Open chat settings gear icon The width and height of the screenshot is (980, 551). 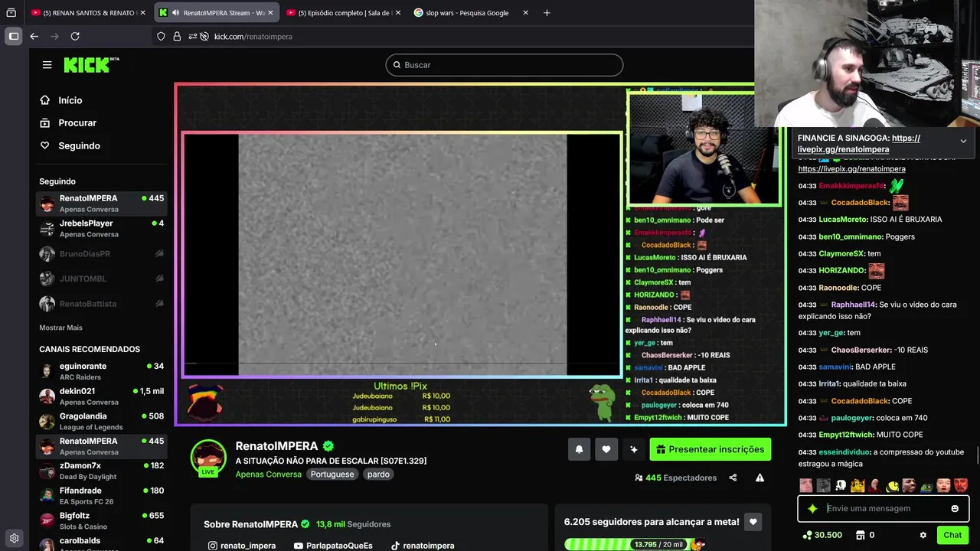coord(923,535)
